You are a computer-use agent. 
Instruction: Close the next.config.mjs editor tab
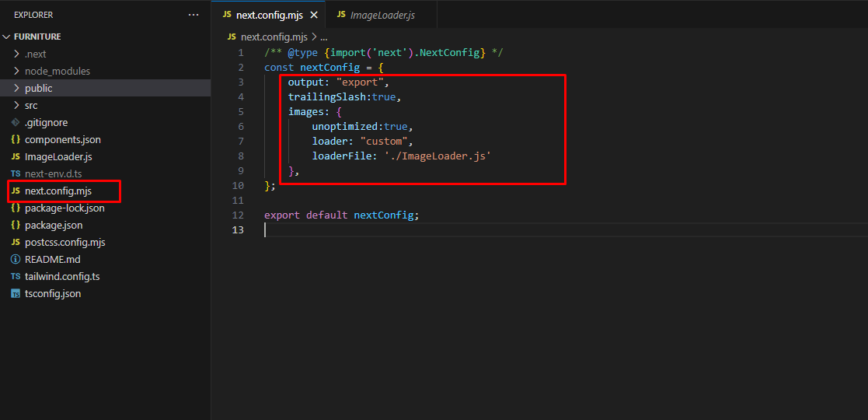pos(314,15)
